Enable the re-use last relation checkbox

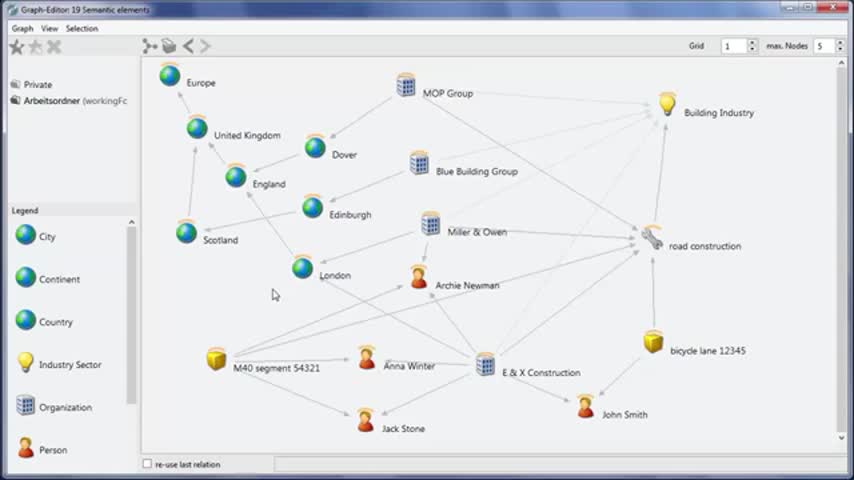[x=147, y=464]
